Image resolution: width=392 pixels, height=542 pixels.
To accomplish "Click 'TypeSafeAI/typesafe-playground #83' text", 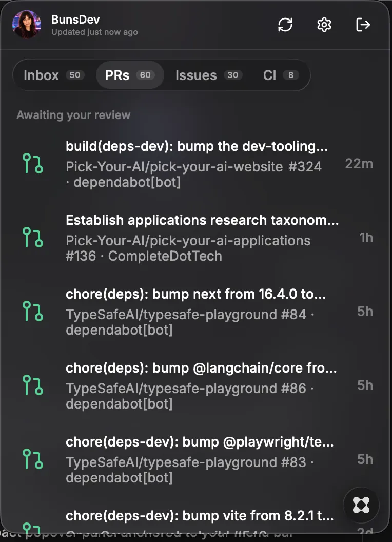I will pos(186,462).
